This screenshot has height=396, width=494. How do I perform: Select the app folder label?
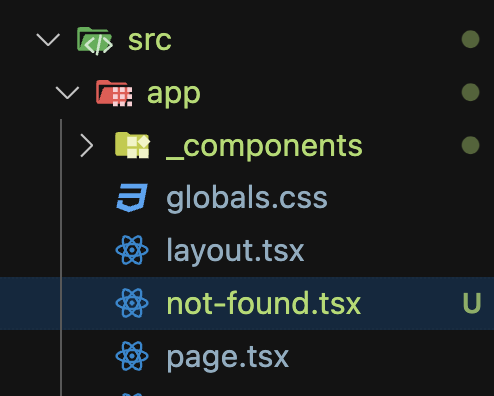(x=174, y=95)
